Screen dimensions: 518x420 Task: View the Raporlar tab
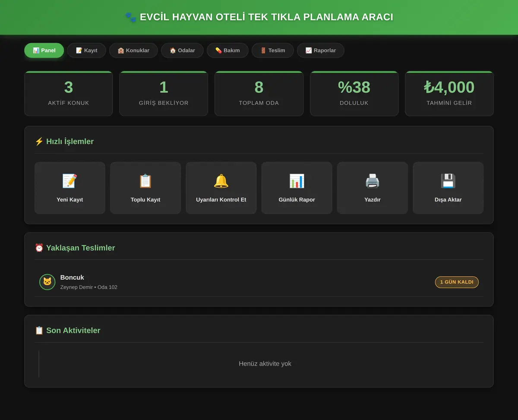(x=320, y=51)
